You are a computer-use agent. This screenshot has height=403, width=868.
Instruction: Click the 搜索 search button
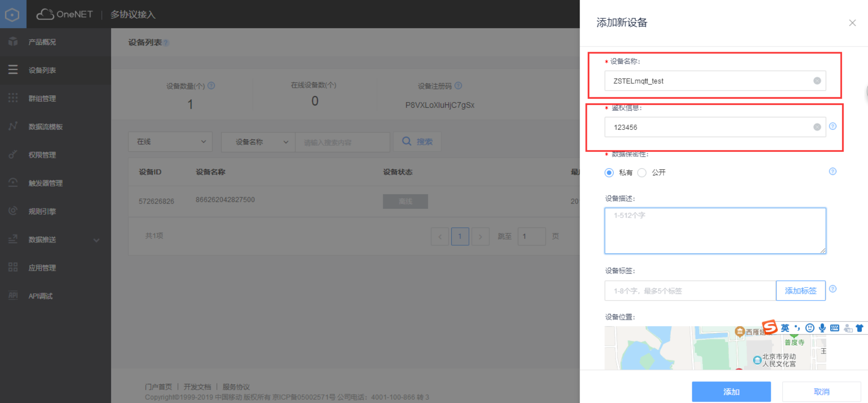(417, 142)
